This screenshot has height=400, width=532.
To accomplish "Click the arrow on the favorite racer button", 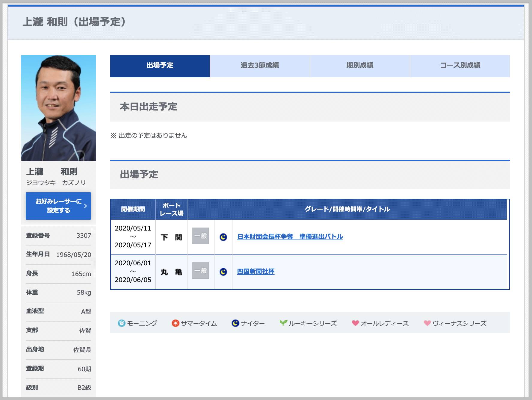I will click(85, 206).
